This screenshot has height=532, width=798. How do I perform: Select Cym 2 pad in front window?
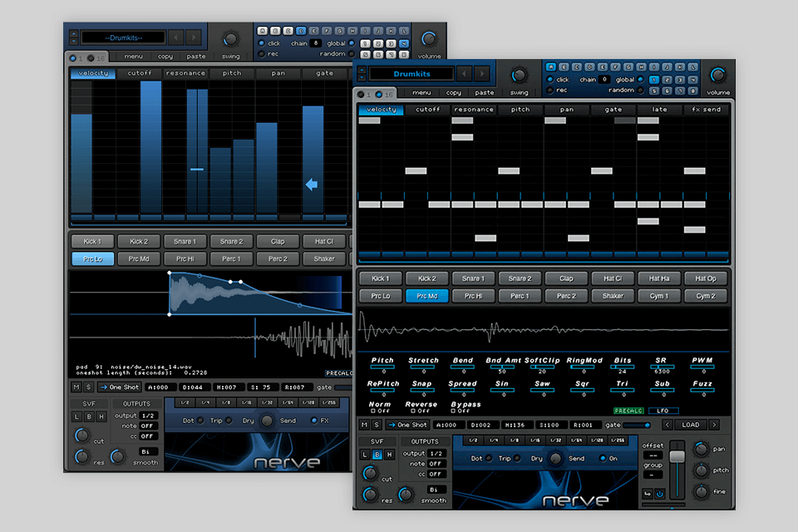coord(706,296)
